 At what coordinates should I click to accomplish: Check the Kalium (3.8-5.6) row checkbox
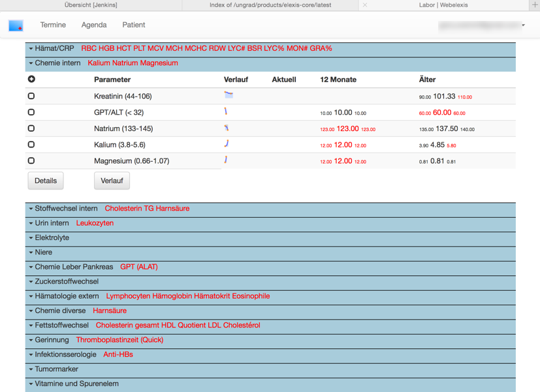click(31, 144)
